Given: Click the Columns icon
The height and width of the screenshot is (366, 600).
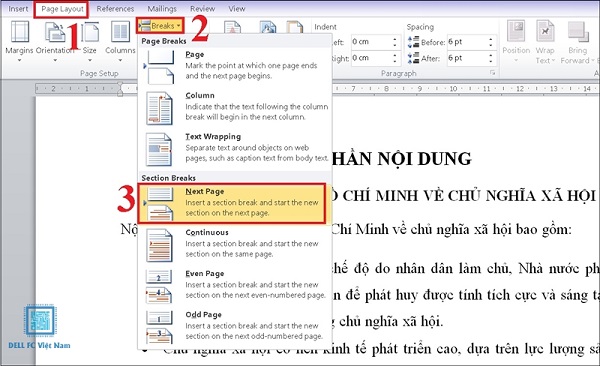Looking at the screenshot, I should pyautogui.click(x=120, y=31).
